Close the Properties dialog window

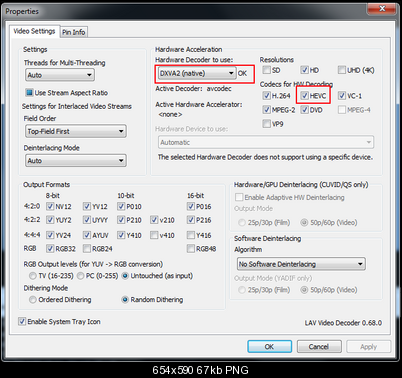coord(382,9)
